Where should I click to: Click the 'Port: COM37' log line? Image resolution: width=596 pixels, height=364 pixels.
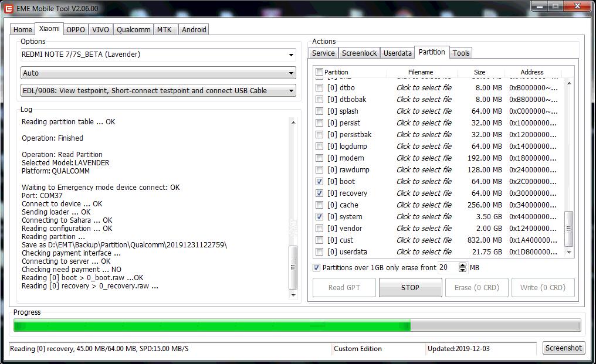tap(42, 196)
